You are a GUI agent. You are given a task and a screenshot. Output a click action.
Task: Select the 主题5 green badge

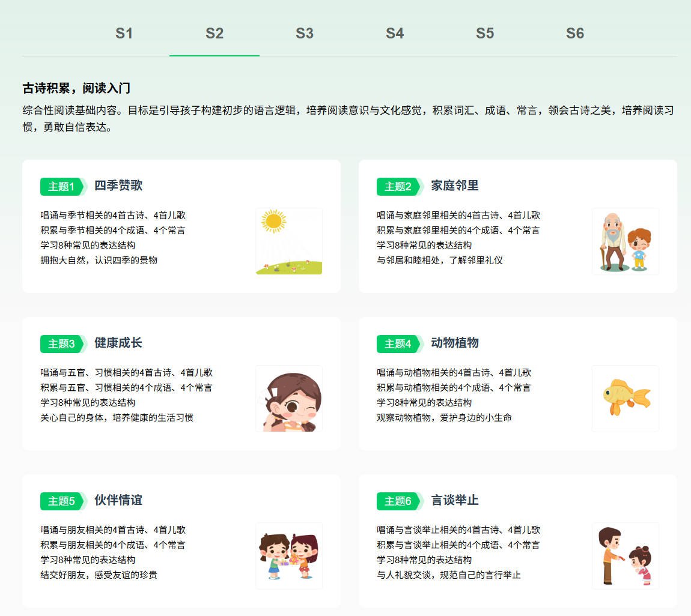point(64,501)
